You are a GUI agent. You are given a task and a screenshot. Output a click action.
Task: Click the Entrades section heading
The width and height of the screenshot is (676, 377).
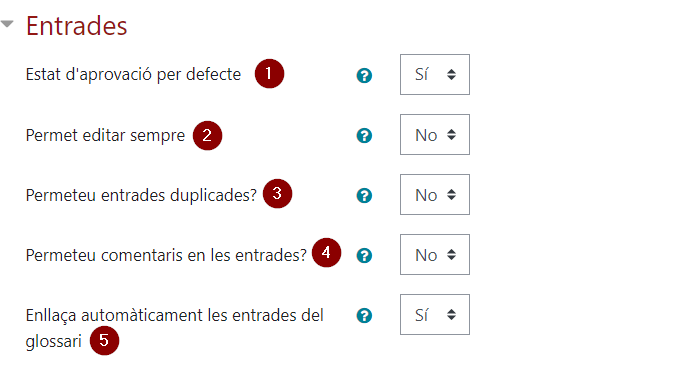tap(77, 26)
